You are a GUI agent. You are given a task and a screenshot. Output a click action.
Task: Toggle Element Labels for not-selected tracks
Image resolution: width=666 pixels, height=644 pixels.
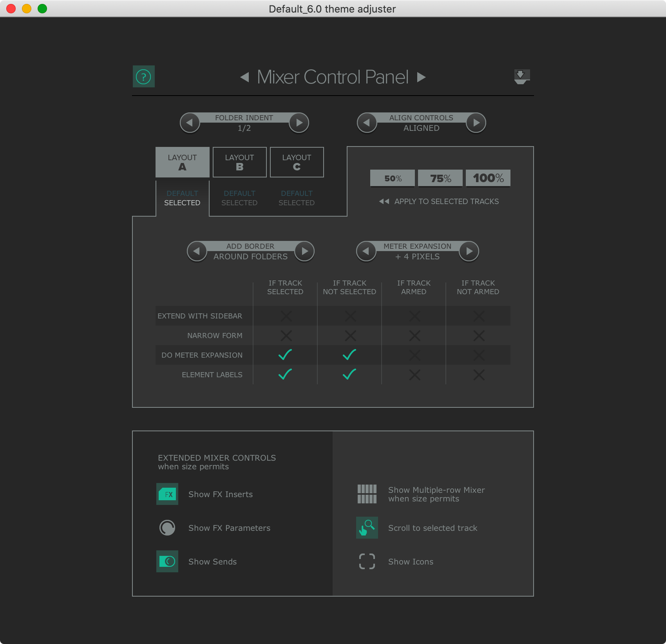click(349, 374)
